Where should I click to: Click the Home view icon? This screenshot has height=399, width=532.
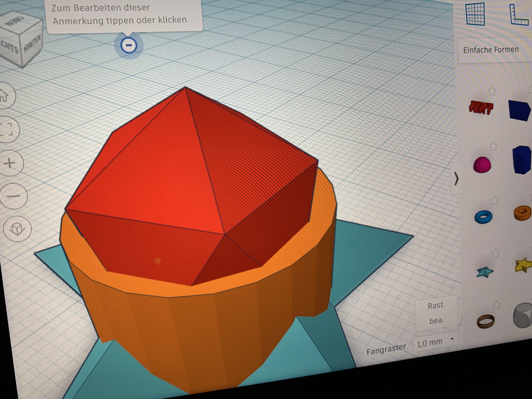pos(5,95)
